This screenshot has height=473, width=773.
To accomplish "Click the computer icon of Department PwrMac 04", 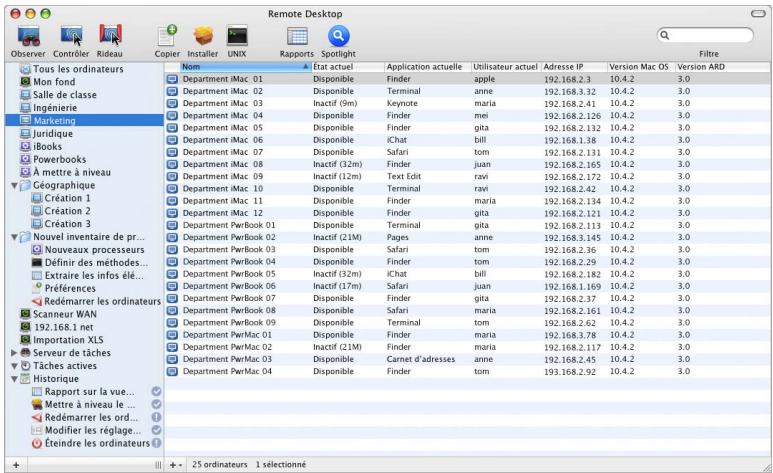I will tap(172, 371).
